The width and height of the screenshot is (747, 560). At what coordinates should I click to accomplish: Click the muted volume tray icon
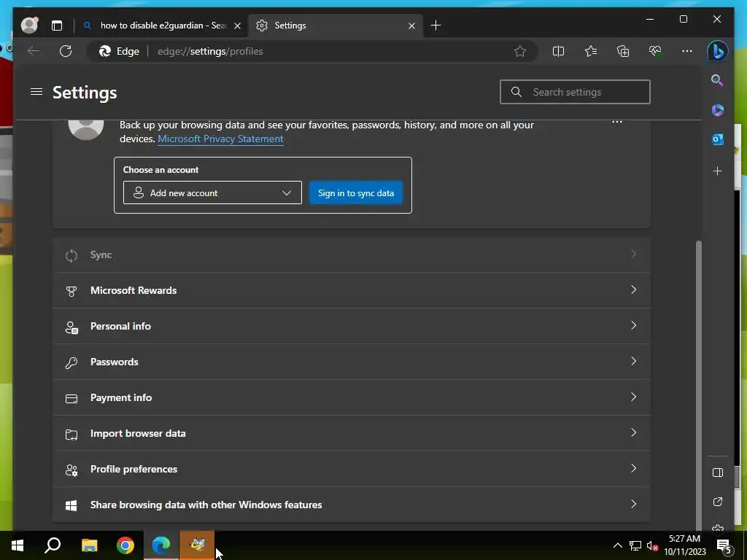[652, 545]
